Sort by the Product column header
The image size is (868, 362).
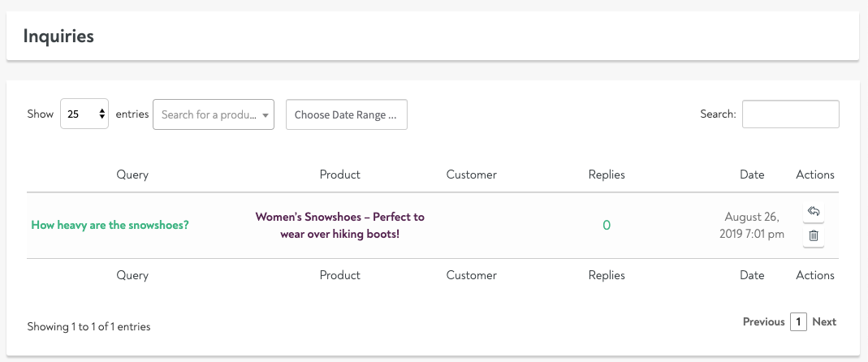pyautogui.click(x=339, y=175)
